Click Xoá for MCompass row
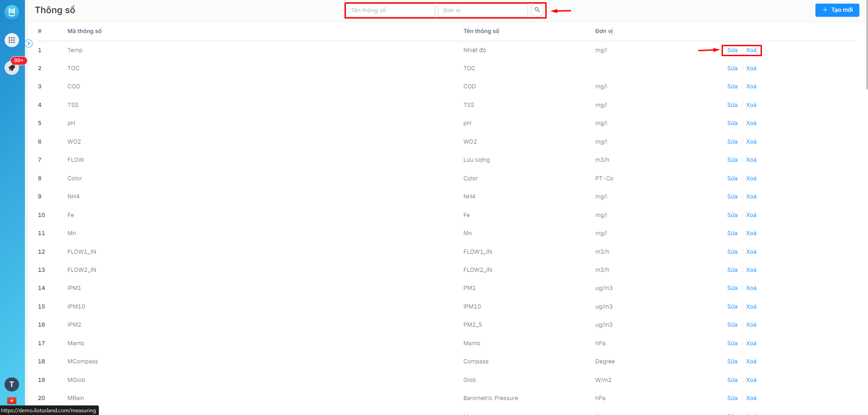The height and width of the screenshot is (415, 868). [x=751, y=362]
